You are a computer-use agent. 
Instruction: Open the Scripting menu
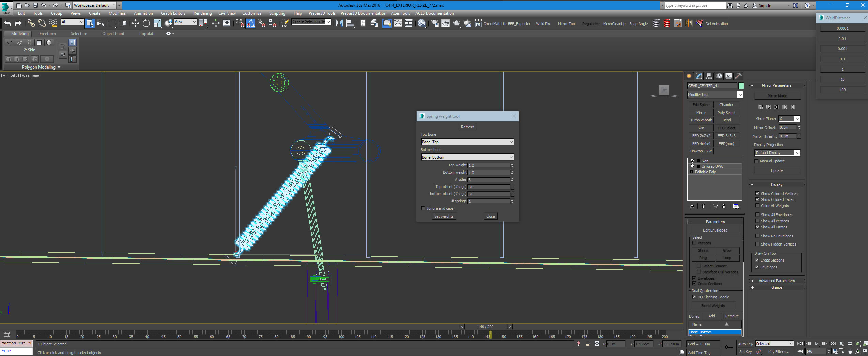[277, 13]
